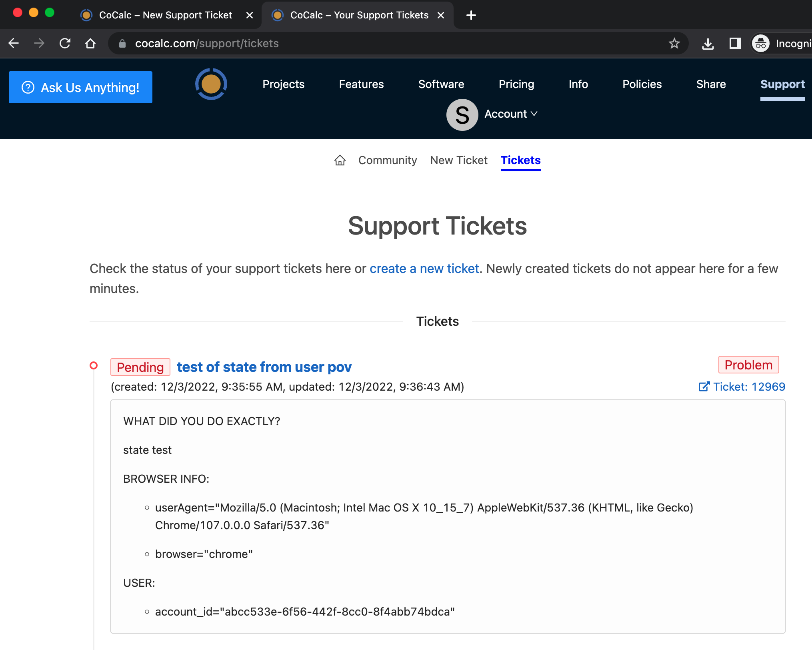Click the bookmark star in the address bar
The image size is (812, 650).
pos(675,43)
